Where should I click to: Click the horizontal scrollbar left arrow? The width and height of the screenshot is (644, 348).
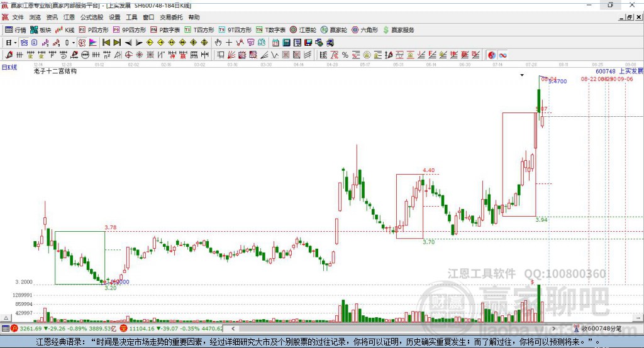click(233, 329)
